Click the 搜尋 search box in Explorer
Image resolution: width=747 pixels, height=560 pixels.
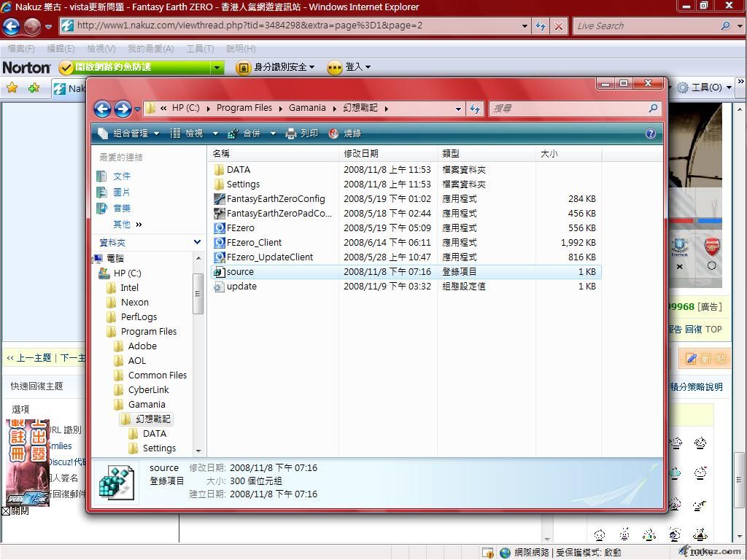(568, 109)
